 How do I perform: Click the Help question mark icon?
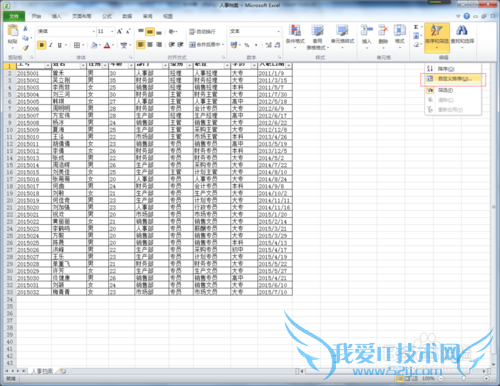pyautogui.click(x=467, y=16)
